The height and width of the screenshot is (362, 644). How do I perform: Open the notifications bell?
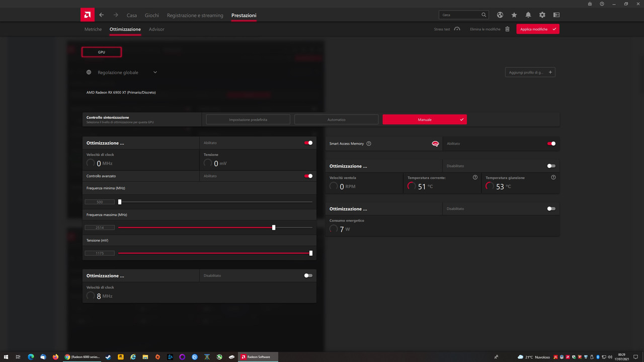coord(528,15)
